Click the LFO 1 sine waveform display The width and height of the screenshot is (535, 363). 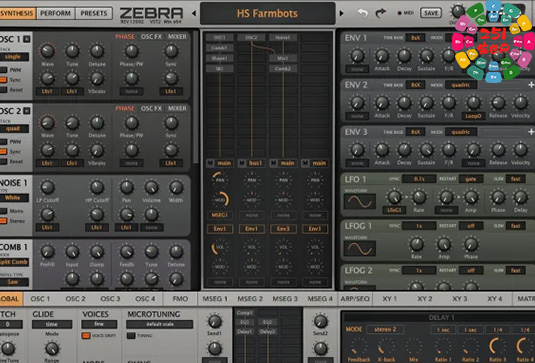click(x=360, y=201)
